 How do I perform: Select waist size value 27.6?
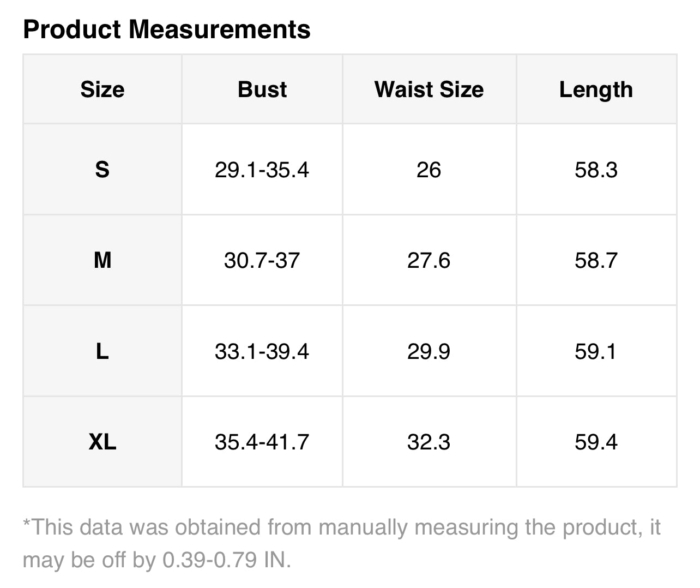(429, 260)
